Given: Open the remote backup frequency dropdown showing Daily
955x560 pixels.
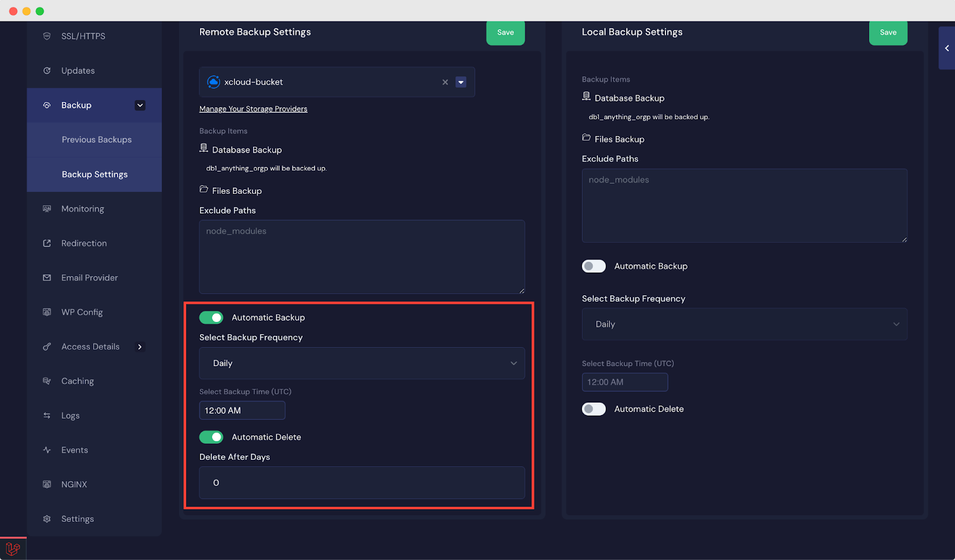Looking at the screenshot, I should tap(362, 363).
